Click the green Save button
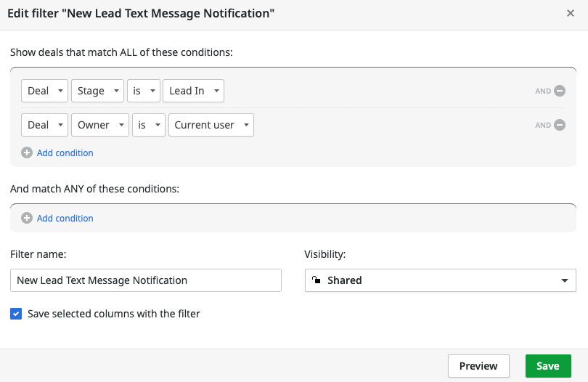Viewport: 588px width, 382px height. click(x=548, y=366)
